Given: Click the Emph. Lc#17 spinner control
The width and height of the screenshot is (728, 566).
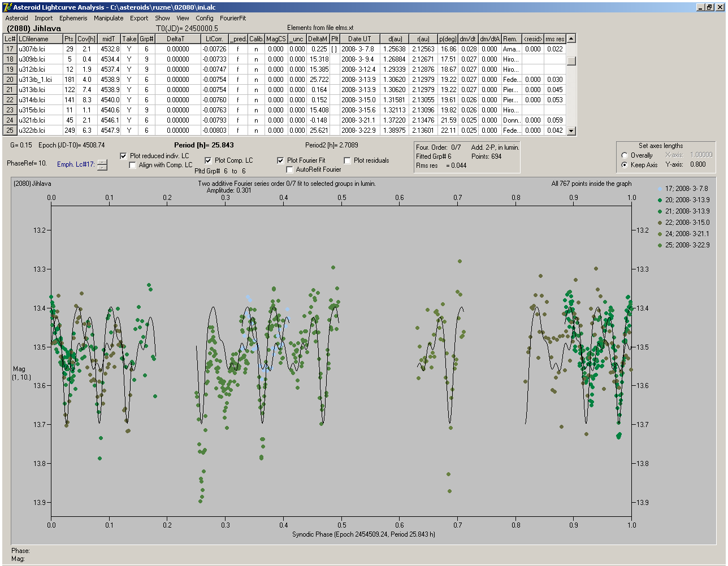Looking at the screenshot, I should 102,165.
